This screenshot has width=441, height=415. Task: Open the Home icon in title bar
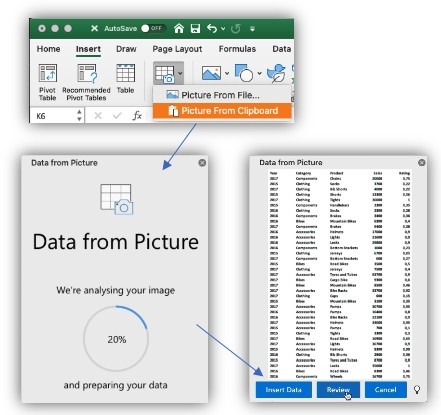coord(179,28)
